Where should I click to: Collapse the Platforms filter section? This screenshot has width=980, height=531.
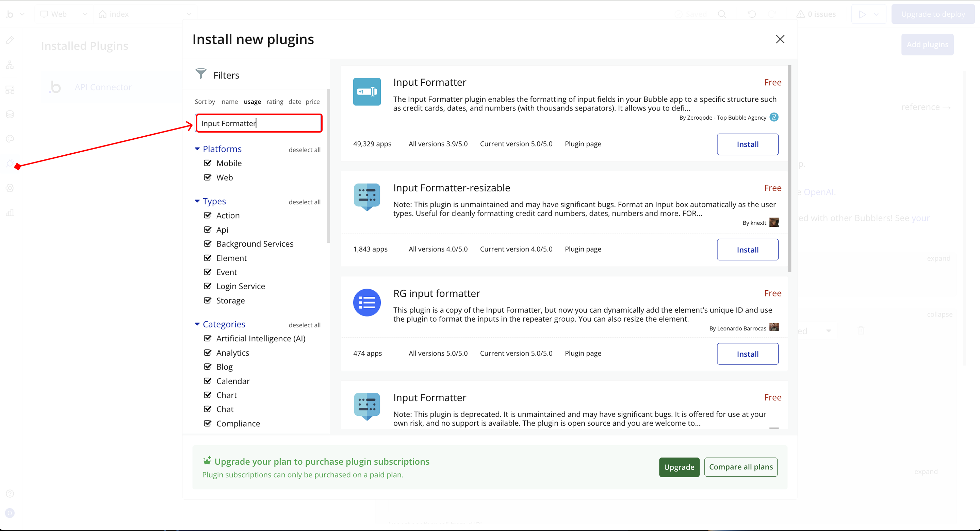(197, 149)
